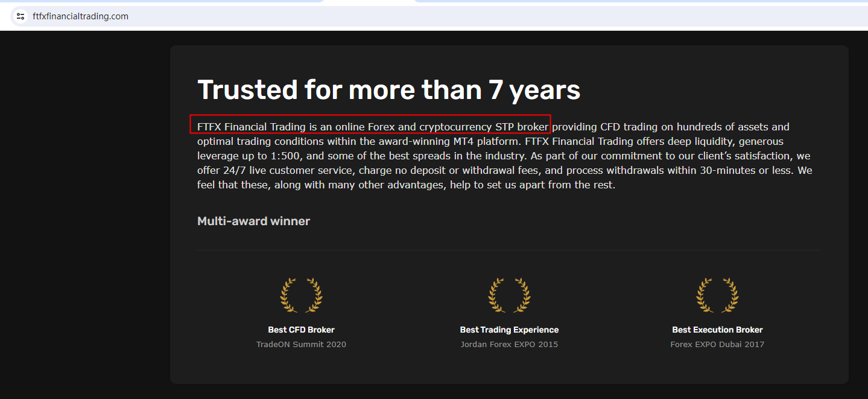Click the laurel icon above Best Execution Broker
This screenshot has width=868, height=399.
click(717, 295)
